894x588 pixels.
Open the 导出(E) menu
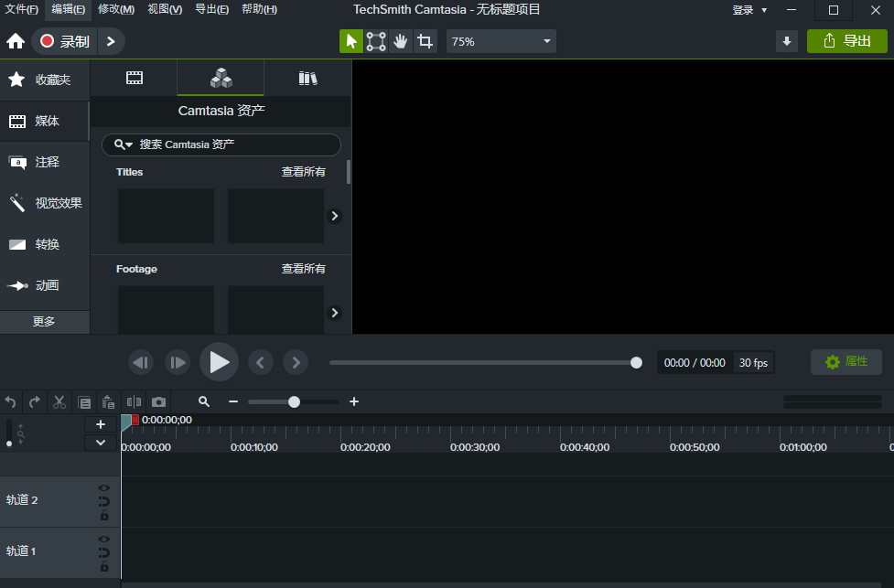[x=211, y=9]
